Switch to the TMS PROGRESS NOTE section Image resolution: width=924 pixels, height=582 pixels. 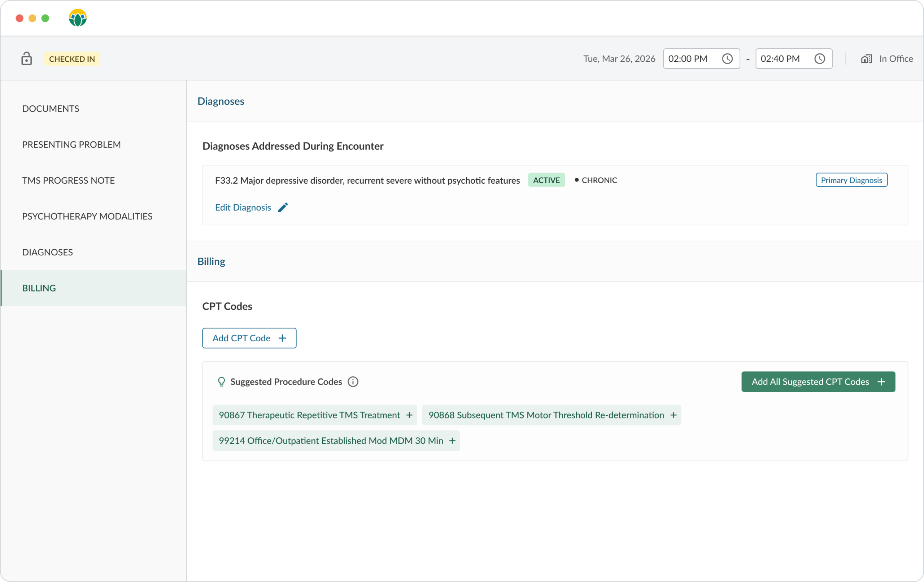click(x=68, y=180)
